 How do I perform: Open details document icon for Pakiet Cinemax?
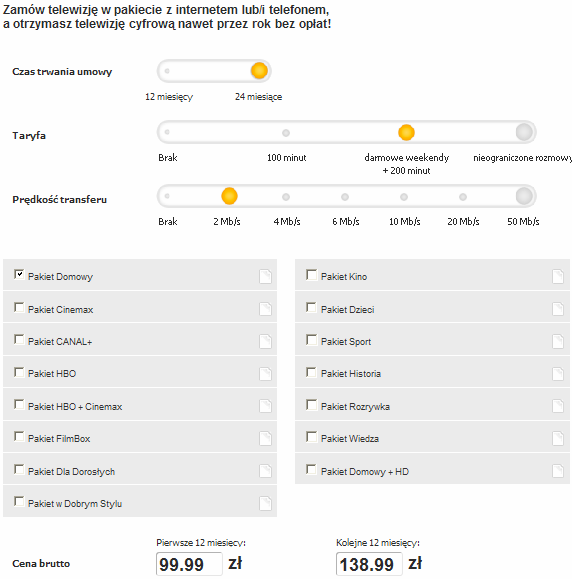pos(265,309)
